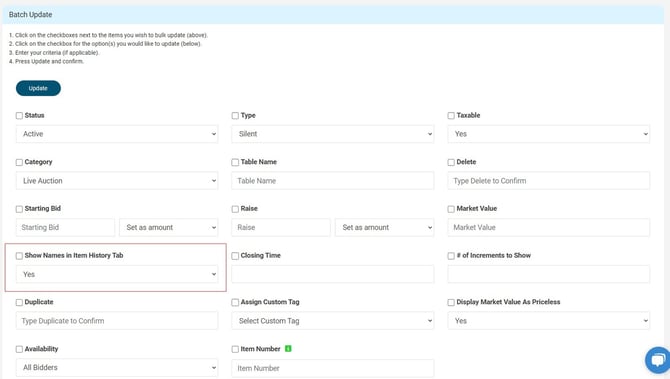Click the Type Delete to Confirm field

549,181
